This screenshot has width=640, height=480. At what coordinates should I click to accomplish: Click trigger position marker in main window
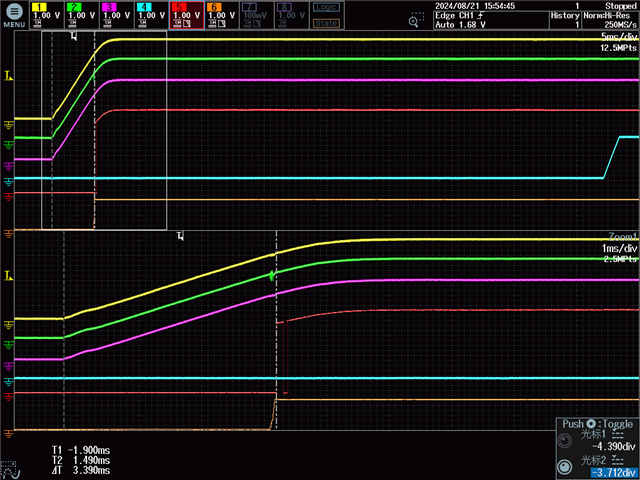point(74,36)
